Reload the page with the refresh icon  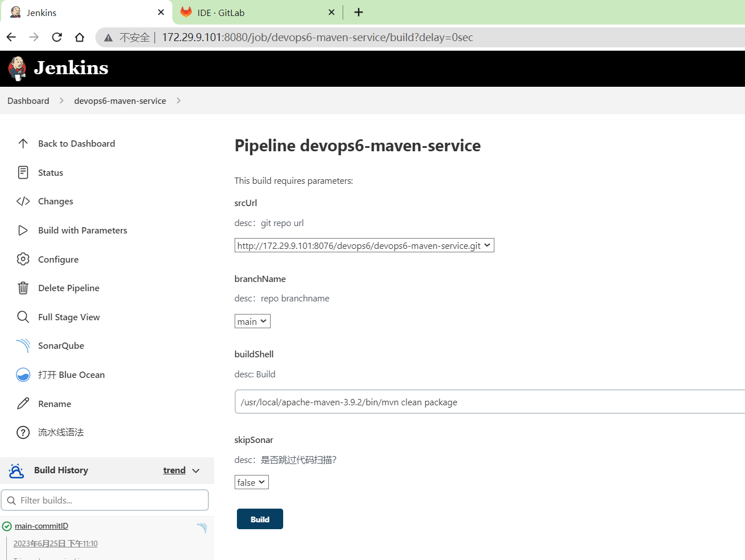point(57,37)
